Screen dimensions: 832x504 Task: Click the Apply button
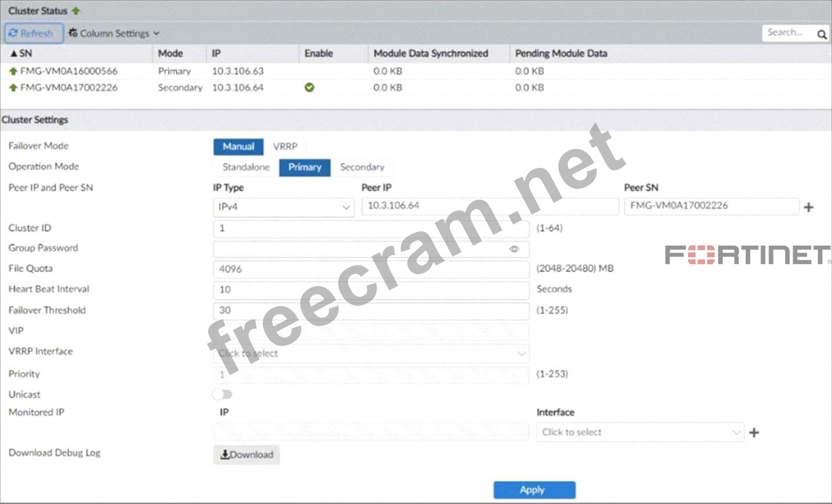[x=534, y=490]
